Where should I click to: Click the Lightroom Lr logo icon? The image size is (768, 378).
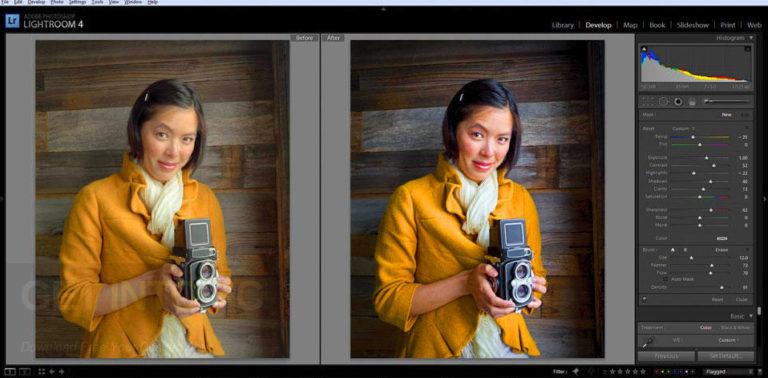coord(12,21)
